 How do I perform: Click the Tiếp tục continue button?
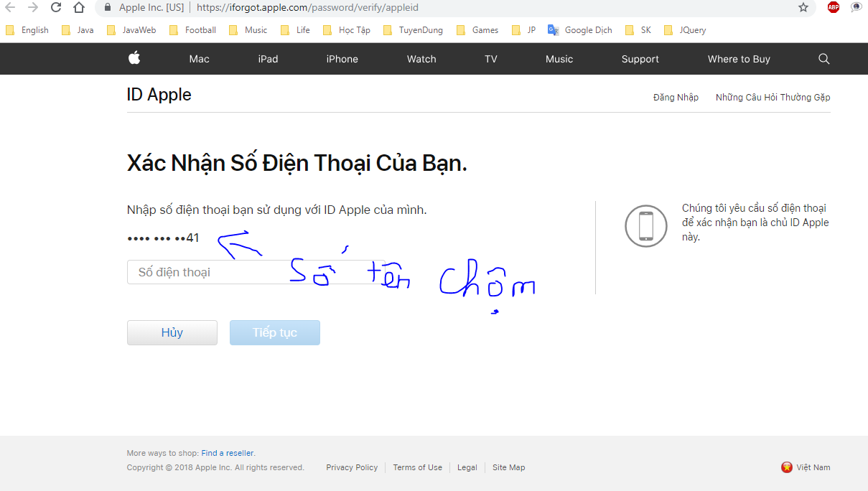pyautogui.click(x=275, y=332)
